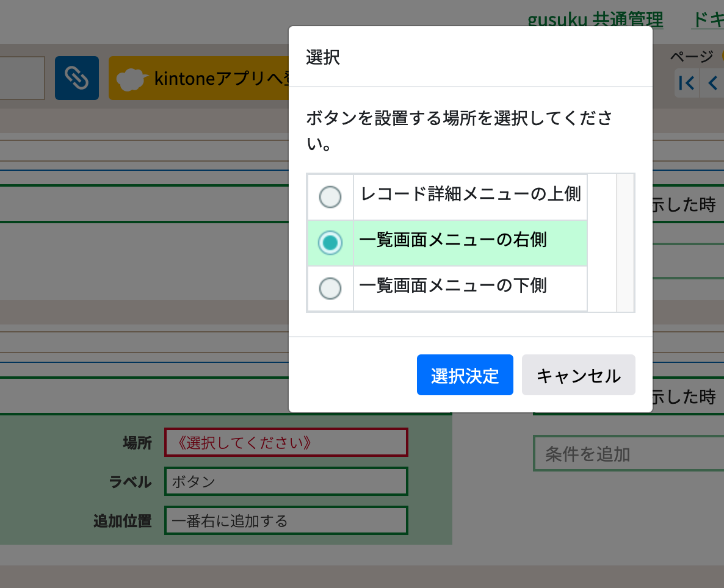Confirm selection with the 選択決定 button
This screenshot has height=588, width=724.
pyautogui.click(x=465, y=375)
